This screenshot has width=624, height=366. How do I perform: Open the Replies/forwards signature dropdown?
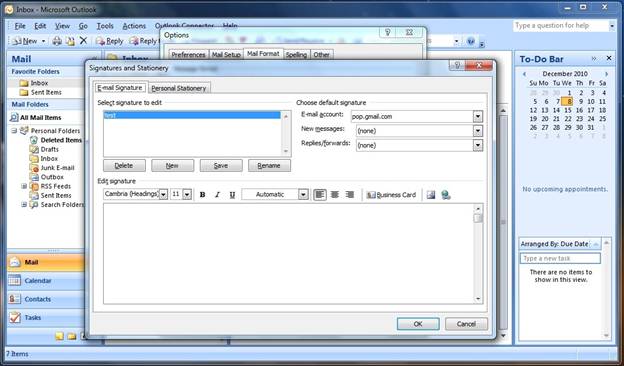(x=478, y=145)
